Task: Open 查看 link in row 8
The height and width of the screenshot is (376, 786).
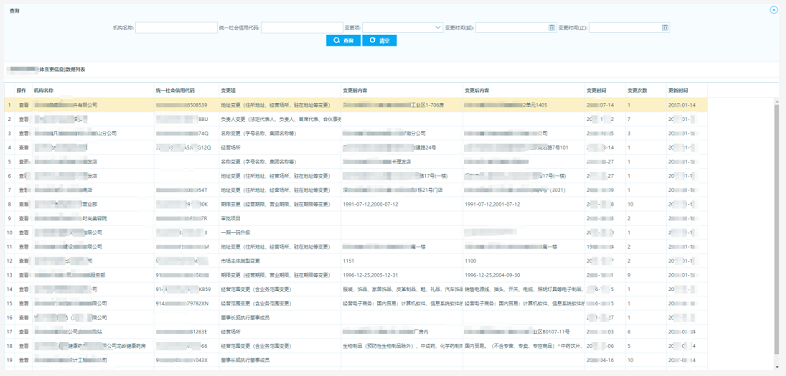Action: point(23,205)
